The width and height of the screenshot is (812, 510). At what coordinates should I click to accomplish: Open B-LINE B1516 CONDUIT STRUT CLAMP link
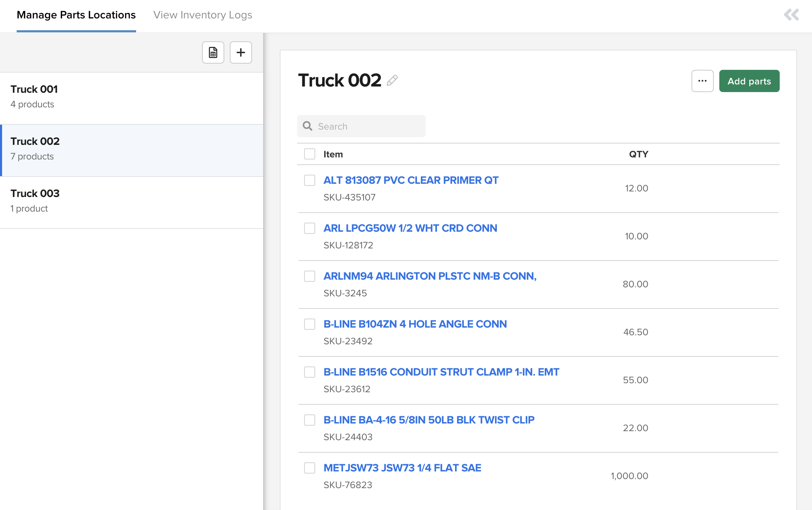441,372
